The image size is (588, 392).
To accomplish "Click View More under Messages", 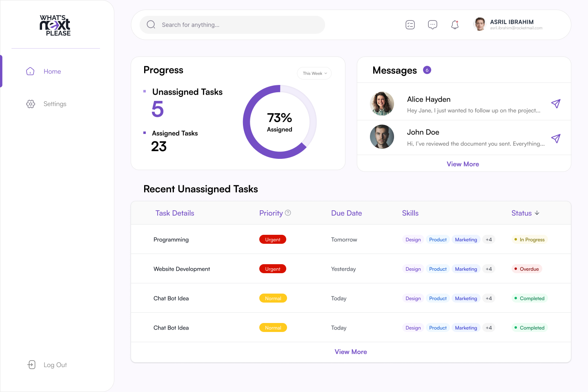I will [x=463, y=164].
